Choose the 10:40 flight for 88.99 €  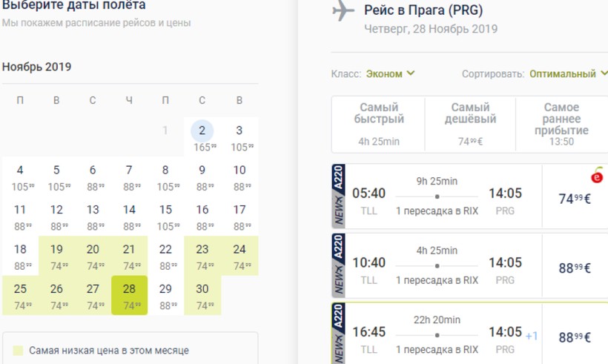tap(574, 268)
